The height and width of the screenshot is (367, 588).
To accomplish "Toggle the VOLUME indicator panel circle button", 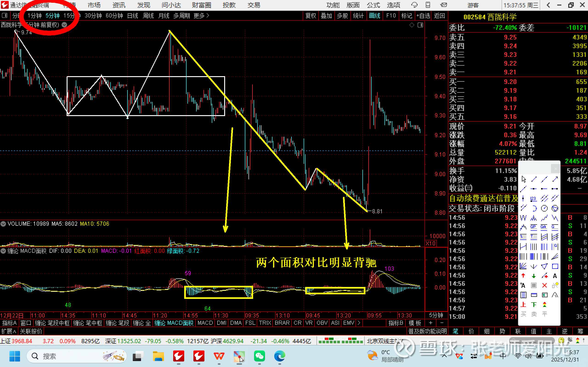I will click(x=3, y=224).
